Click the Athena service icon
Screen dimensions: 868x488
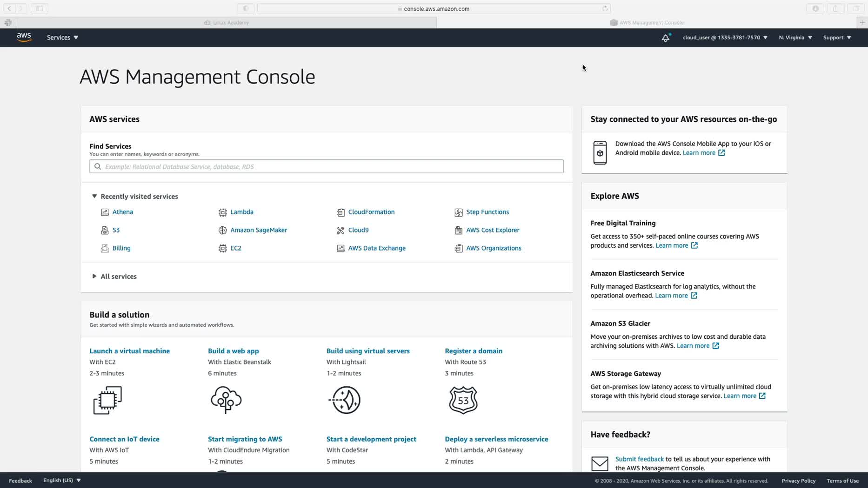click(105, 212)
